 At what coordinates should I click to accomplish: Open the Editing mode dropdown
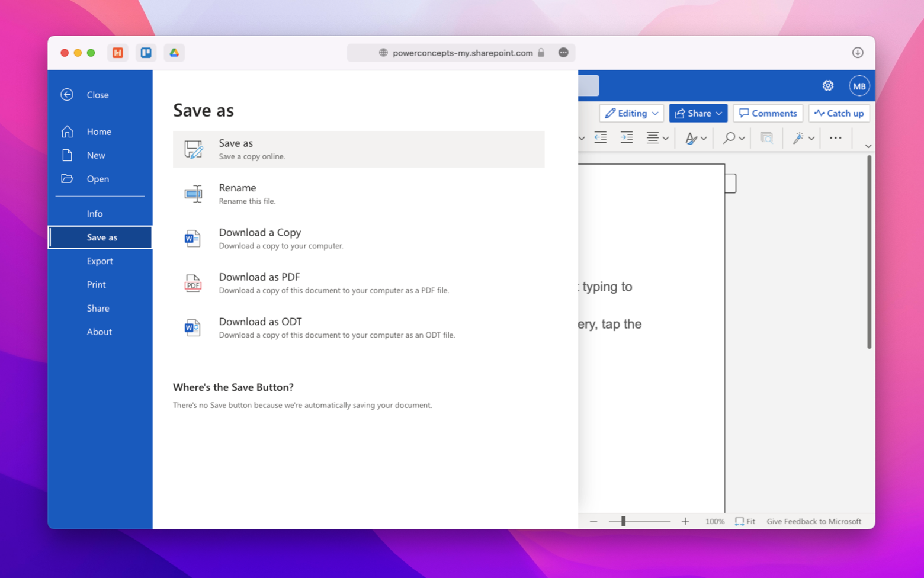631,113
